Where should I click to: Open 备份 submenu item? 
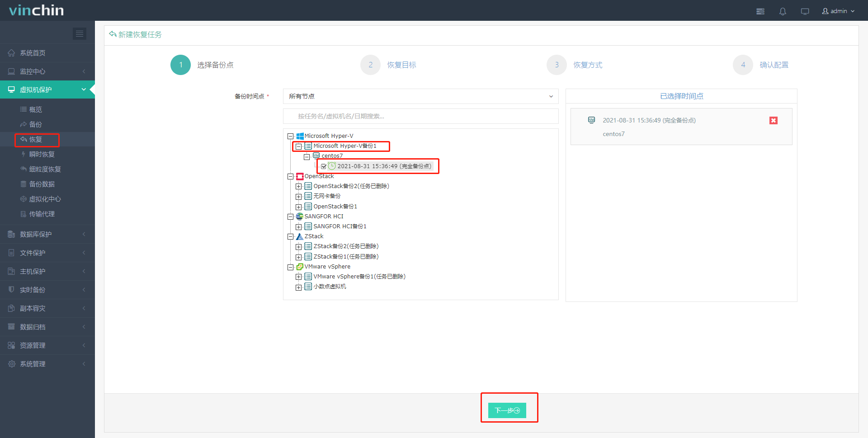point(36,124)
